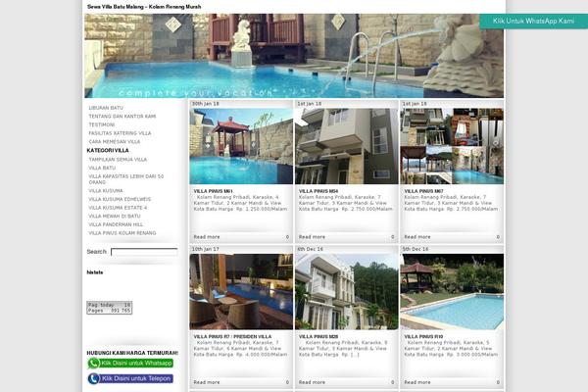Image resolution: width=588 pixels, height=392 pixels.
Task: Go to Testimoni page
Action: click(102, 124)
